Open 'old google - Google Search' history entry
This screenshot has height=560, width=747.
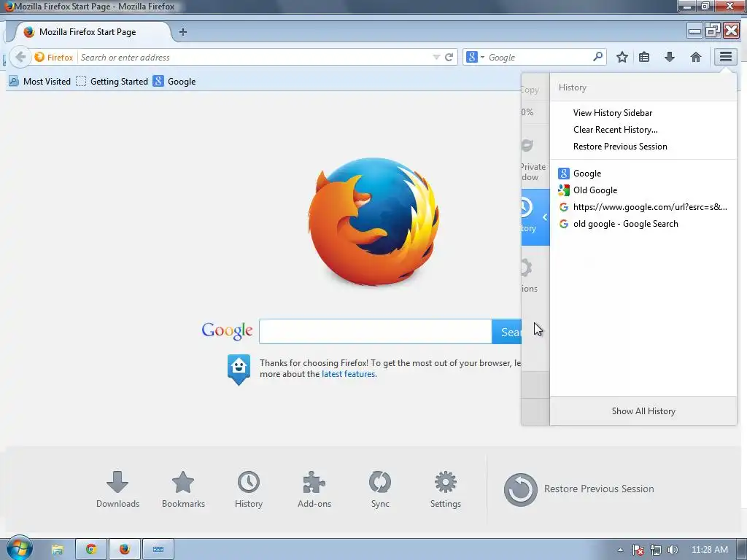tap(643, 223)
